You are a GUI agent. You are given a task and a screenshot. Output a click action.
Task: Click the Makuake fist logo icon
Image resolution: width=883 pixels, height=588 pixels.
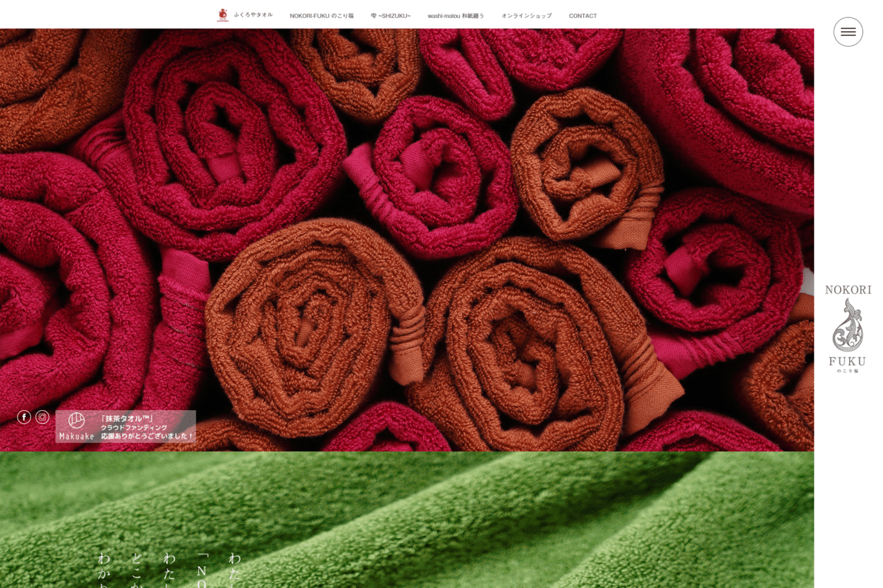tap(77, 420)
